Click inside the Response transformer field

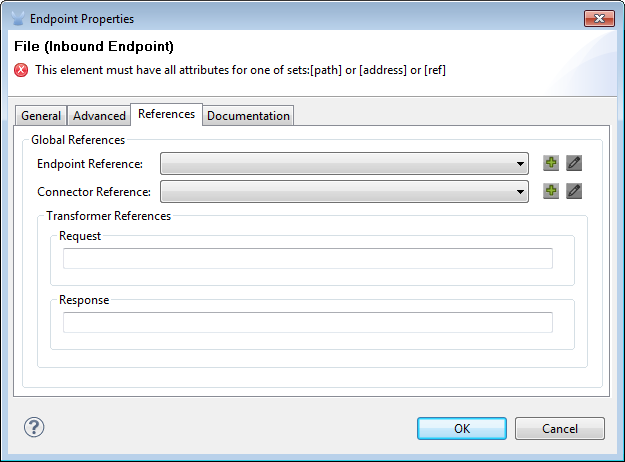(307, 322)
